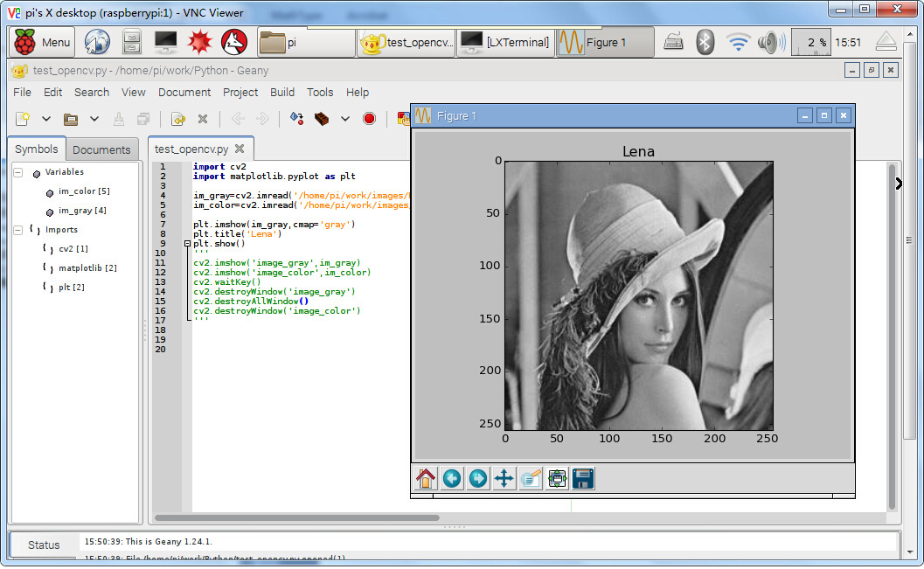The width and height of the screenshot is (924, 569).
Task: Collapse the Variables tree node
Action: click(x=18, y=172)
